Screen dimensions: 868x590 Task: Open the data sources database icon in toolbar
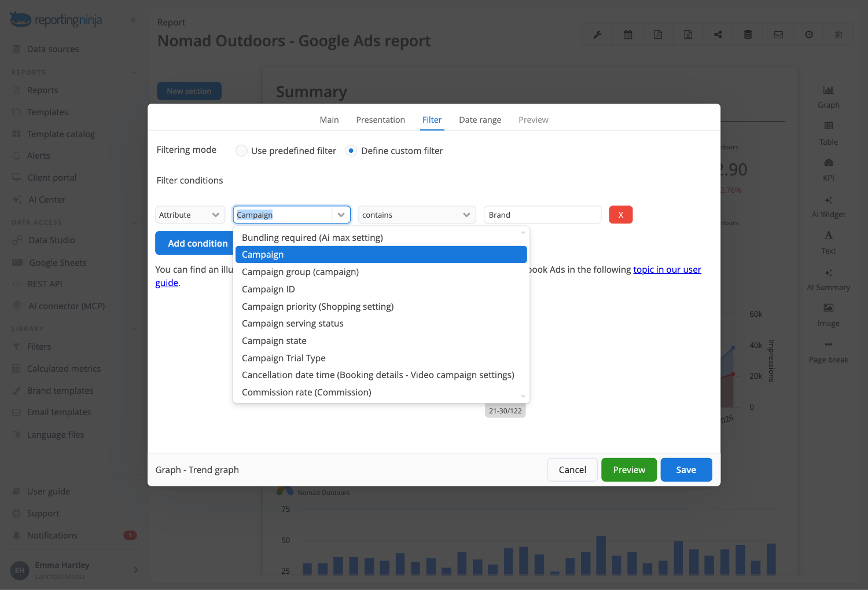pos(748,35)
